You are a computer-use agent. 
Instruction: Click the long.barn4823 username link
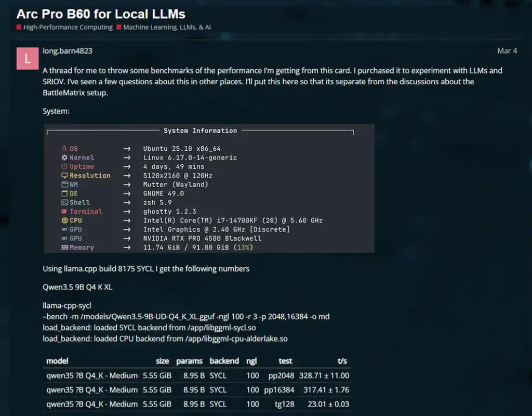68,50
